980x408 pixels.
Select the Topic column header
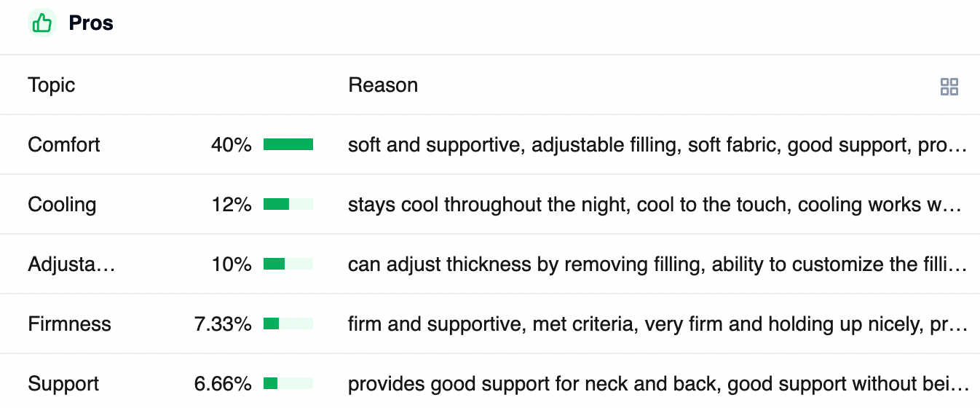coord(52,85)
